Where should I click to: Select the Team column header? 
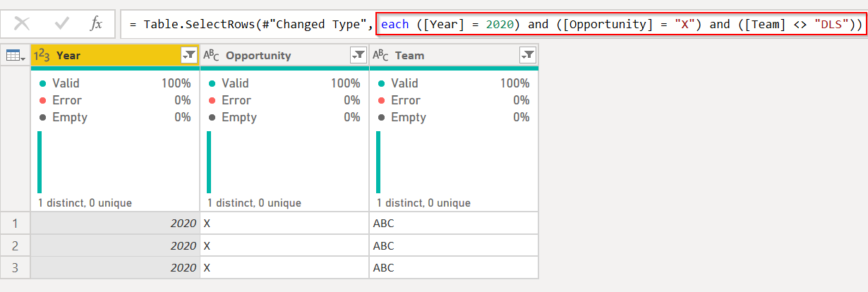[454, 55]
